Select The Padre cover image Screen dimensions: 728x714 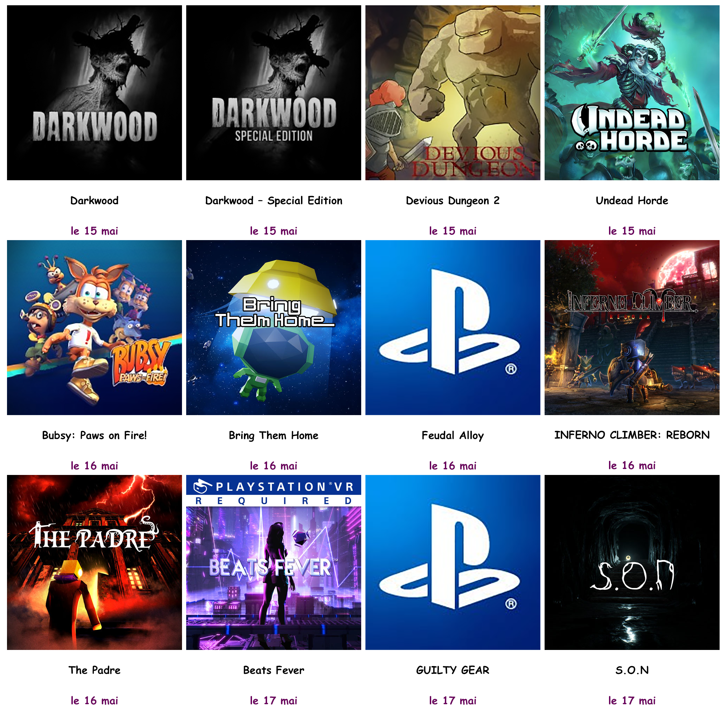coord(94,562)
